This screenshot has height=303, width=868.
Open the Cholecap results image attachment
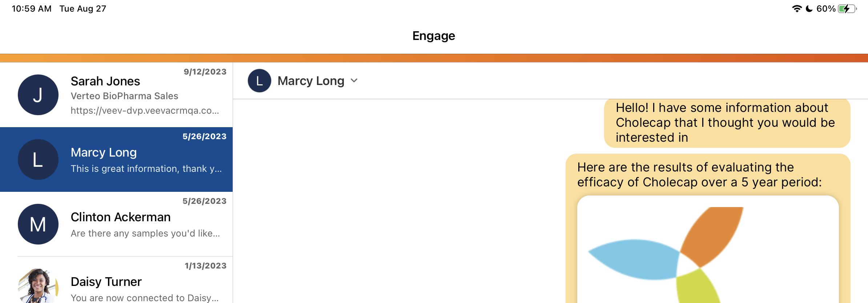(x=707, y=251)
